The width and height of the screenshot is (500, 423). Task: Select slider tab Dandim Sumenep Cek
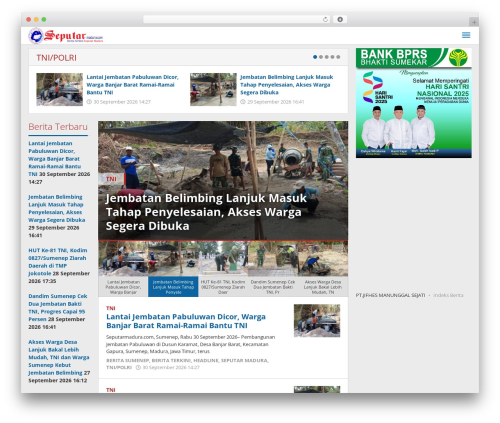coord(273,287)
